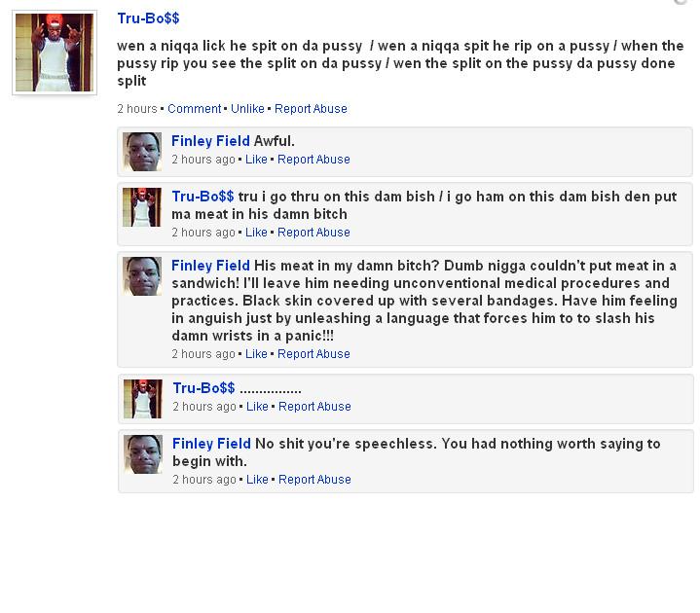700x613 pixels.
Task: Open Finley Field's name on the "Awful." comment
Action: (x=210, y=141)
